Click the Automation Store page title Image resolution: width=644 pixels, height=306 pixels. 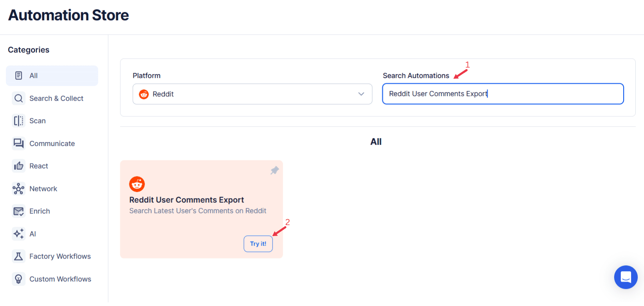pyautogui.click(x=68, y=15)
